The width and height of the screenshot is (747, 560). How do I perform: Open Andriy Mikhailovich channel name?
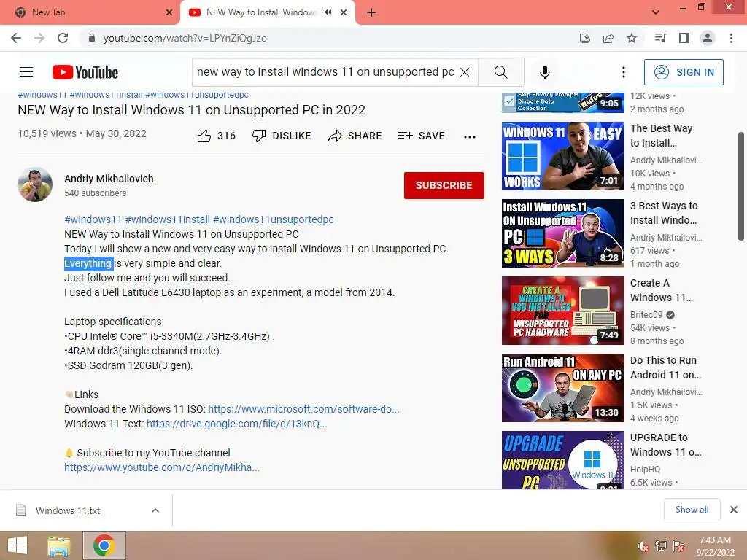pos(109,179)
